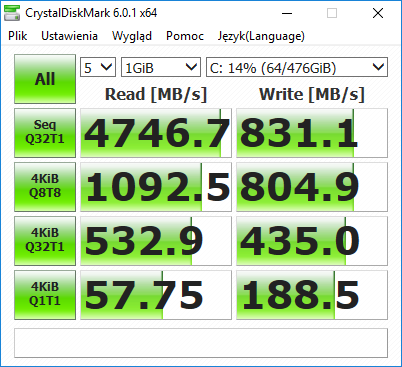Viewport: 402px width, 367px height.
Task: Click the Write [MB/s] column header
Action: (312, 94)
